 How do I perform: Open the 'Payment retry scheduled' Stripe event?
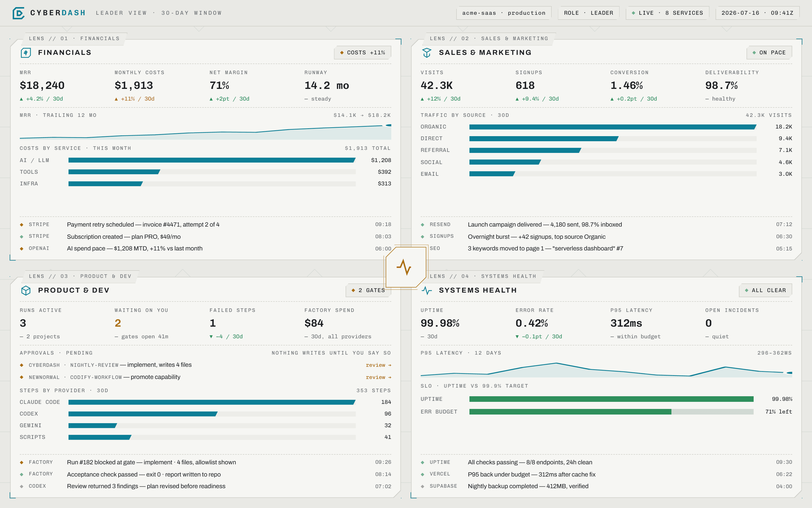tap(205, 225)
